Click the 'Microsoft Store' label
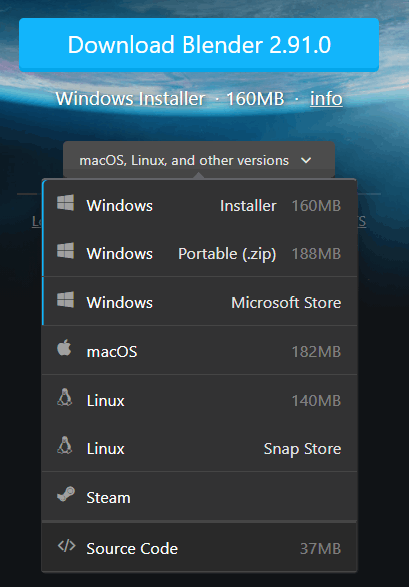Image resolution: width=409 pixels, height=587 pixels. 286,303
